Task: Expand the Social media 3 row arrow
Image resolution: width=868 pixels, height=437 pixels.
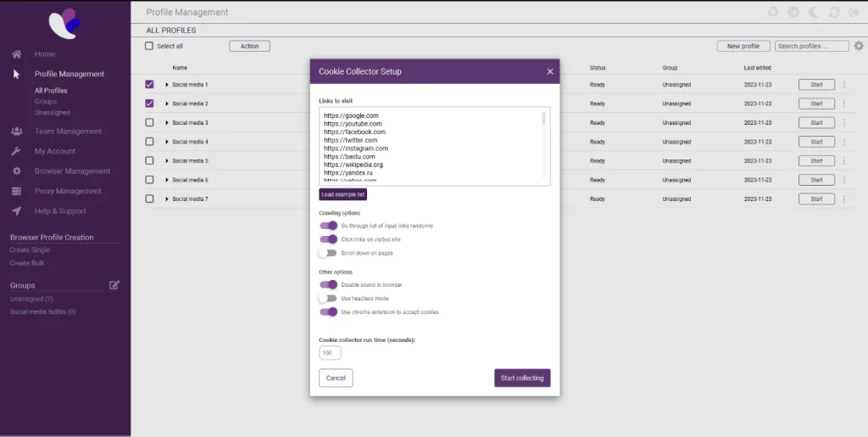Action: (x=167, y=123)
